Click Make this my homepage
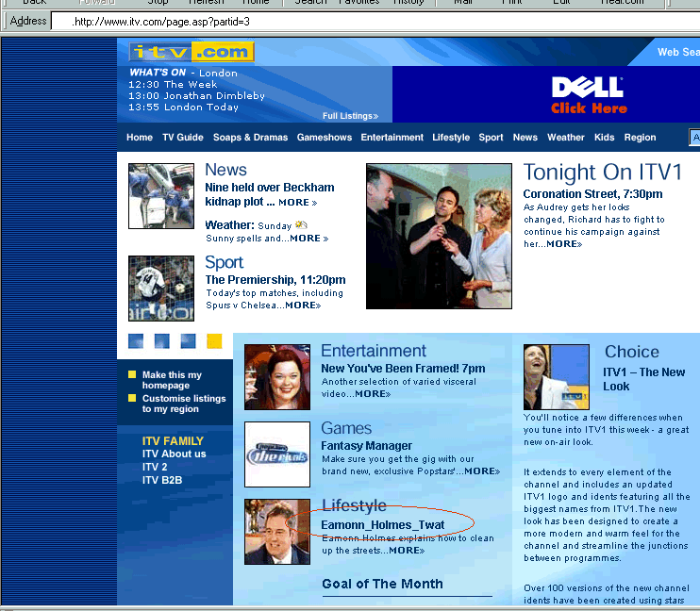Screen dimensions: 700x611 [x=172, y=380]
